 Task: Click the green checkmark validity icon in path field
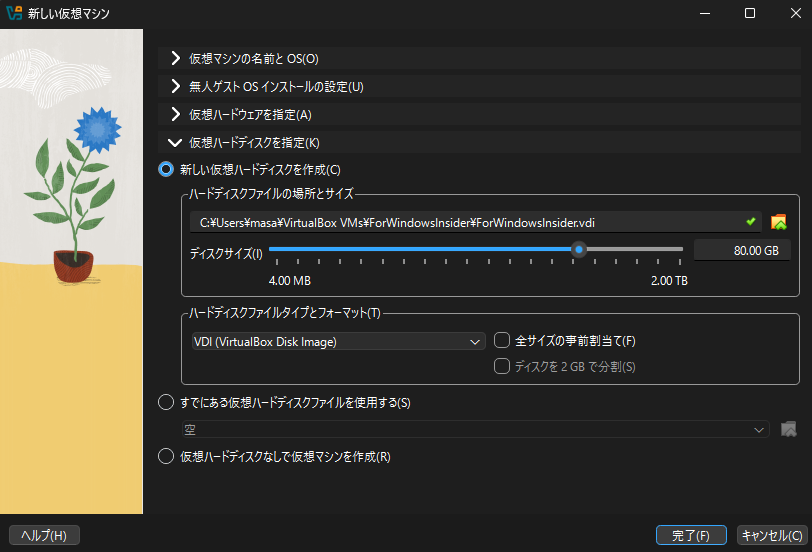(750, 222)
